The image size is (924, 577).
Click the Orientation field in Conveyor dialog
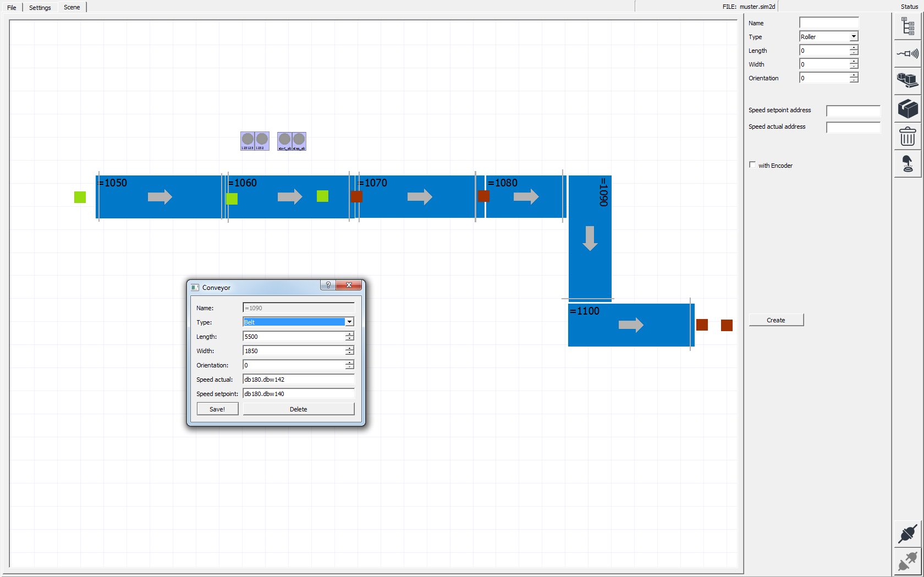[294, 365]
